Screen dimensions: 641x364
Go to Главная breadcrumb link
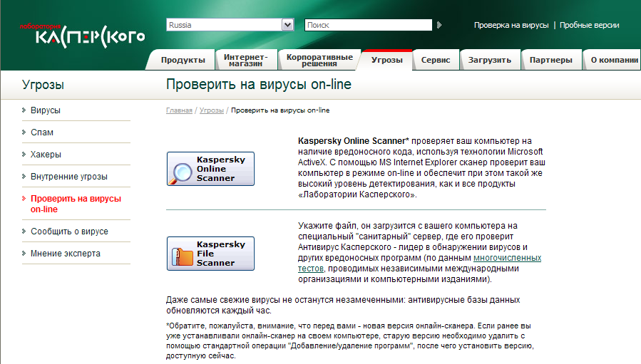click(x=179, y=110)
